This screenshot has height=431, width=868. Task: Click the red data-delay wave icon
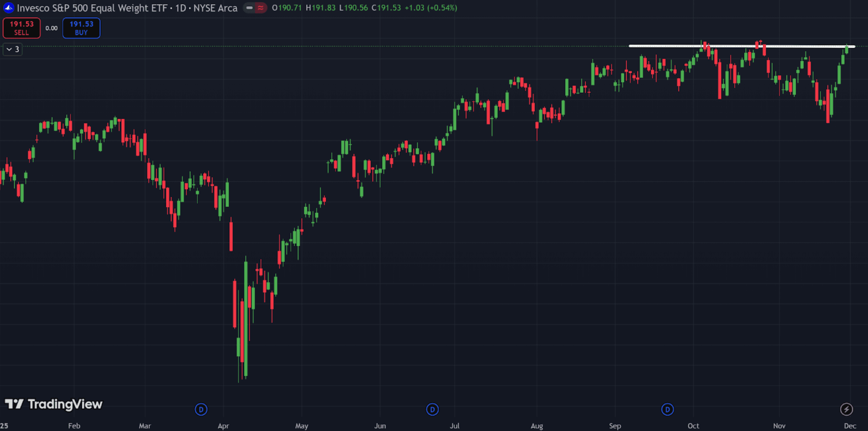coord(260,8)
